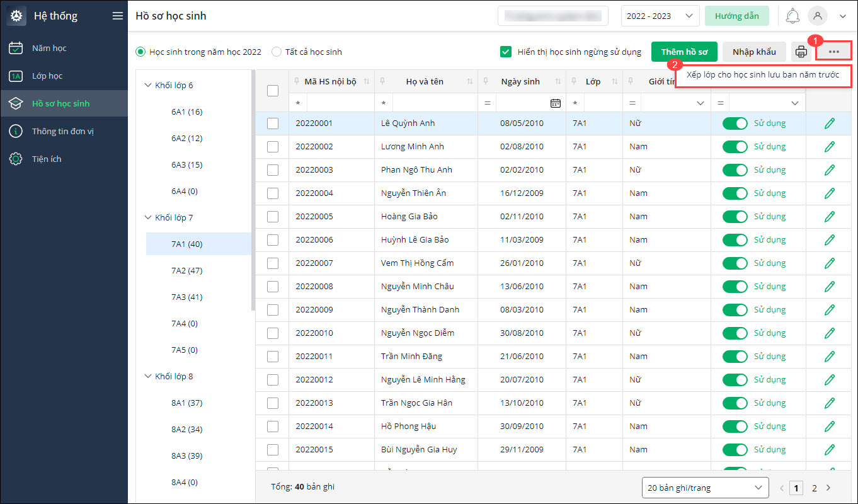Open the 2022 - 2023 school year dropdown
This screenshot has height=504, width=858.
click(660, 16)
